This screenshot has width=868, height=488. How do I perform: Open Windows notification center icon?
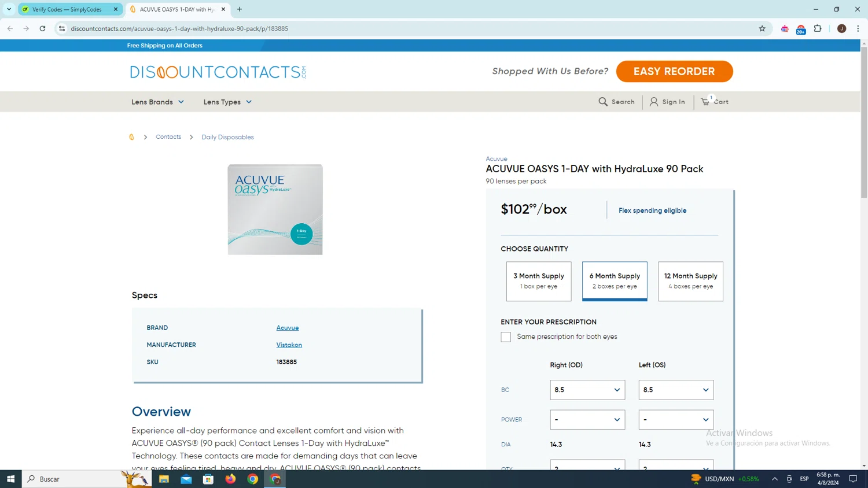[853, 479]
